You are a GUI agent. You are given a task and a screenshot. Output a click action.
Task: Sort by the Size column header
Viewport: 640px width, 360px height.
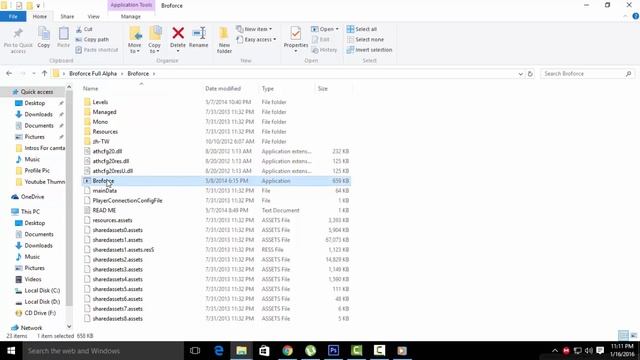pyautogui.click(x=323, y=89)
